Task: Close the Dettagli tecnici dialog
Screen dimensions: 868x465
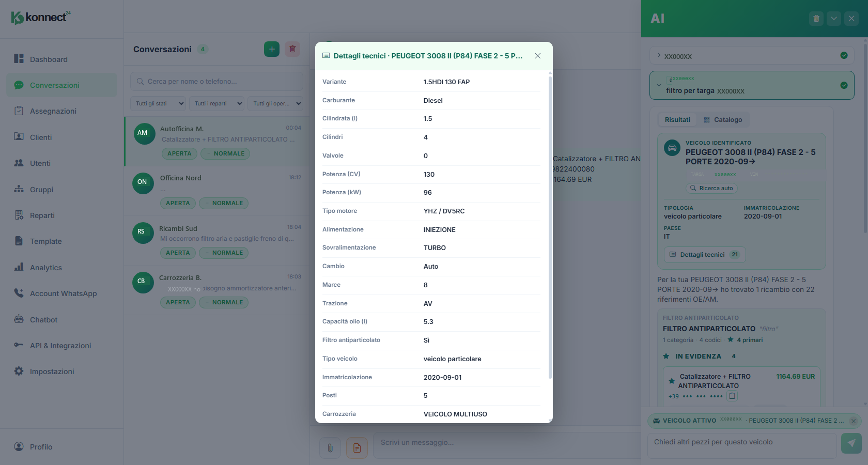Action: pyautogui.click(x=538, y=56)
